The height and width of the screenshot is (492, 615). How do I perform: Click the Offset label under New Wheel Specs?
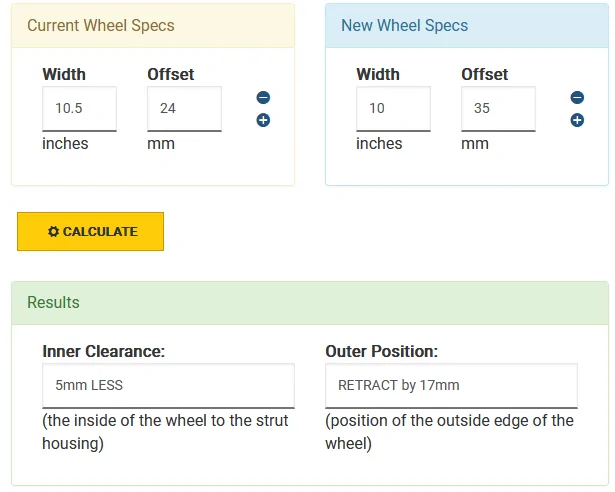pyautogui.click(x=484, y=75)
